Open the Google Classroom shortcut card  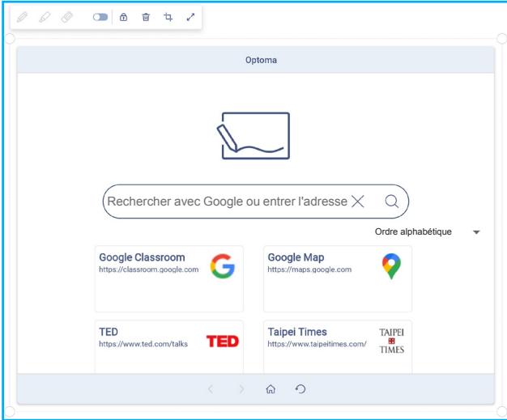(x=169, y=279)
